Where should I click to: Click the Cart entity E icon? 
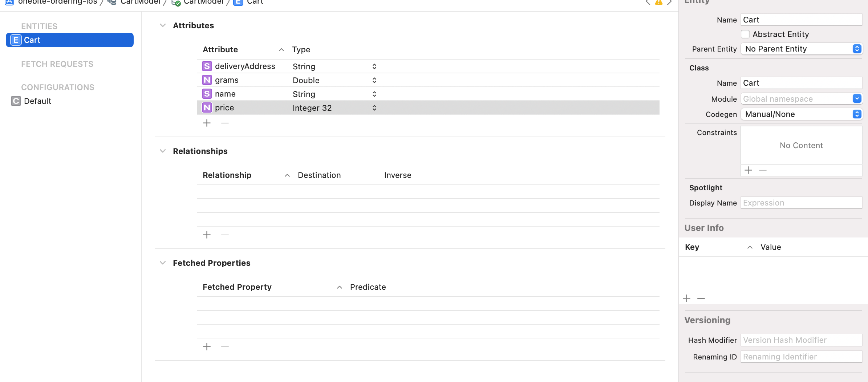pyautogui.click(x=16, y=40)
